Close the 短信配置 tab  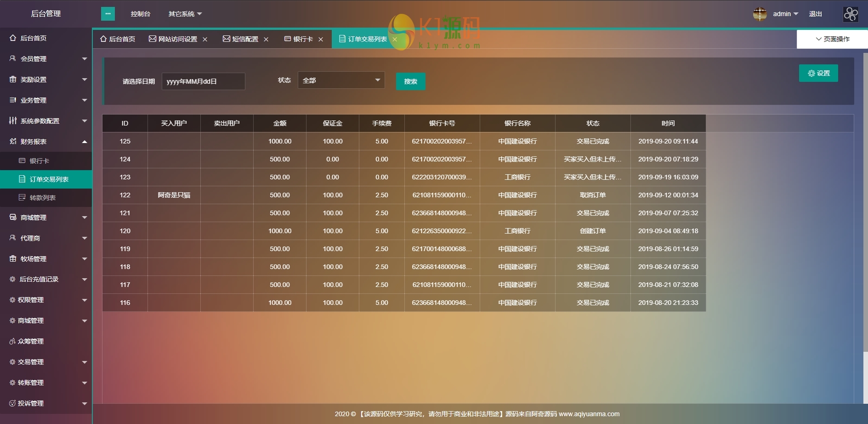pyautogui.click(x=266, y=40)
